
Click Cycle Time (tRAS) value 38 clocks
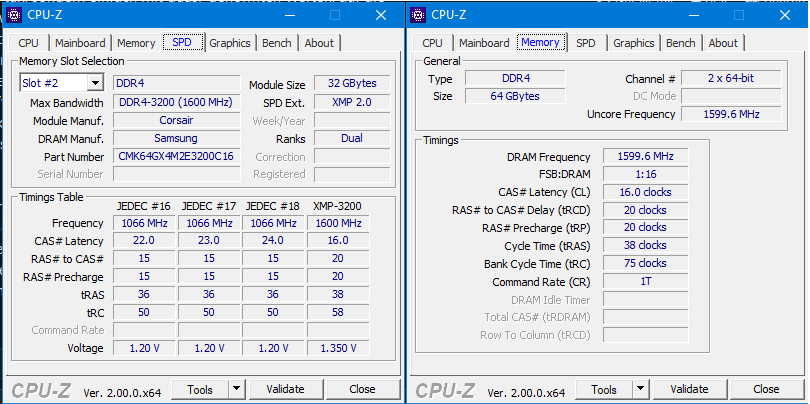tap(645, 245)
